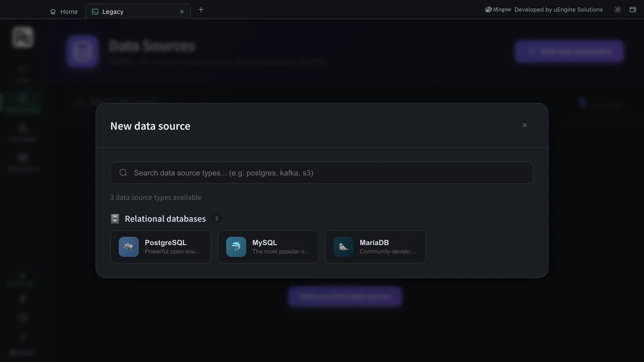Switch to the Home tab
Viewport: 644px width, 362px height.
point(64,12)
